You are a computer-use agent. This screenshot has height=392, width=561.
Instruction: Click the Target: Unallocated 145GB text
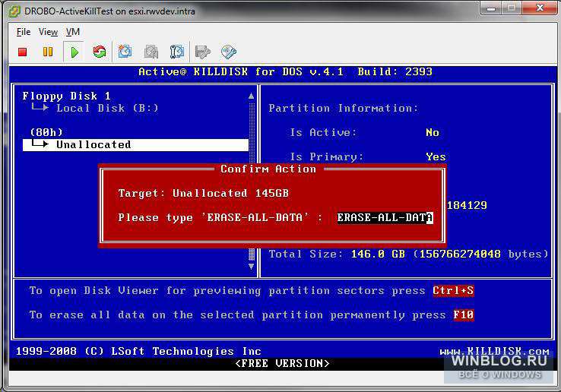coord(203,193)
